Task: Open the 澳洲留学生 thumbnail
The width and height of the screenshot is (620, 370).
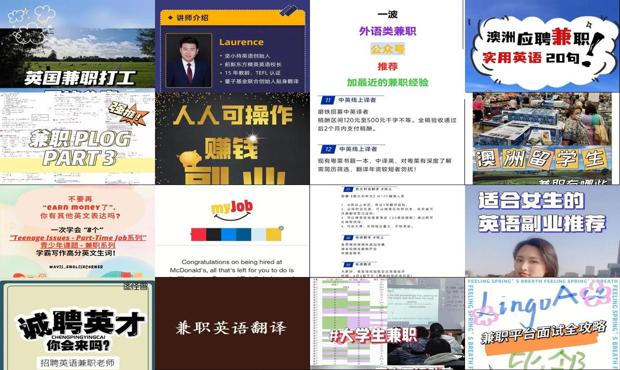Action: tap(542, 138)
